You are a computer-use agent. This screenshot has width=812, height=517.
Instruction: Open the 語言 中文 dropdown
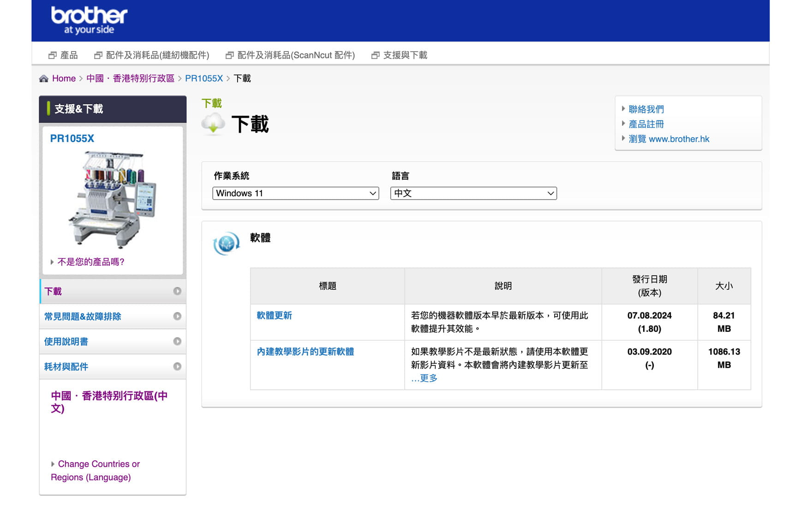point(474,193)
